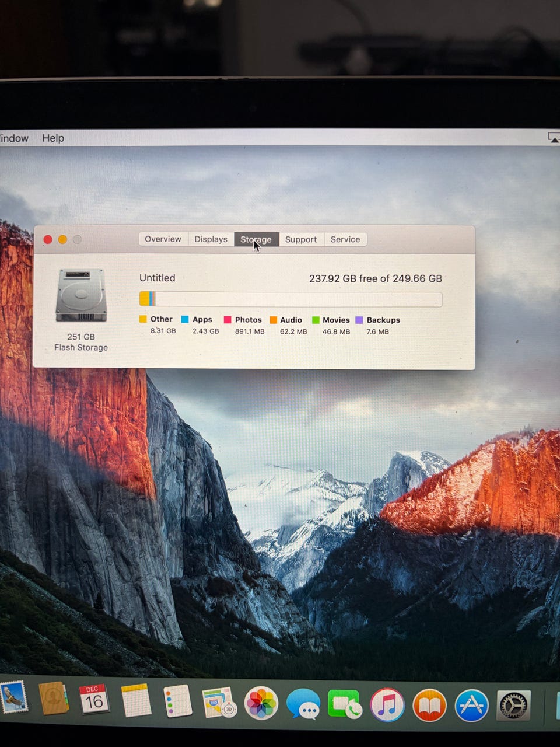Click the 251 GB capacity label
Screen dimensions: 560x747
81,337
